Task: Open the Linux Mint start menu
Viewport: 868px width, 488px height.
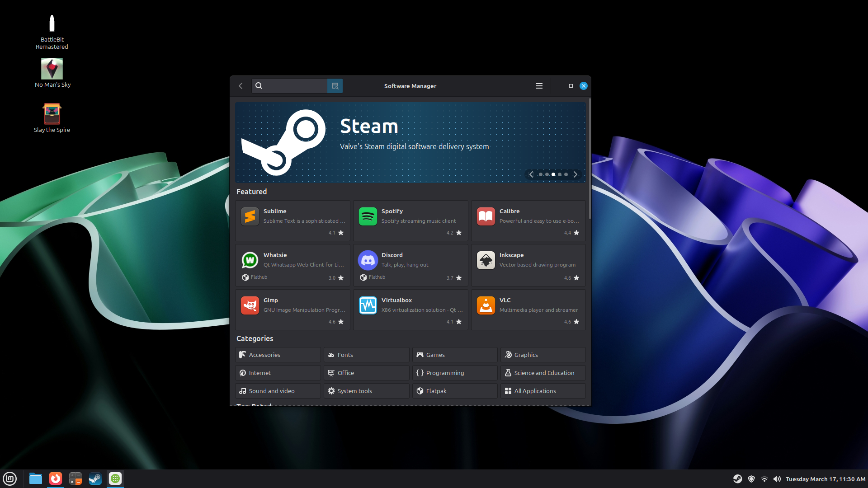Action: 9,479
